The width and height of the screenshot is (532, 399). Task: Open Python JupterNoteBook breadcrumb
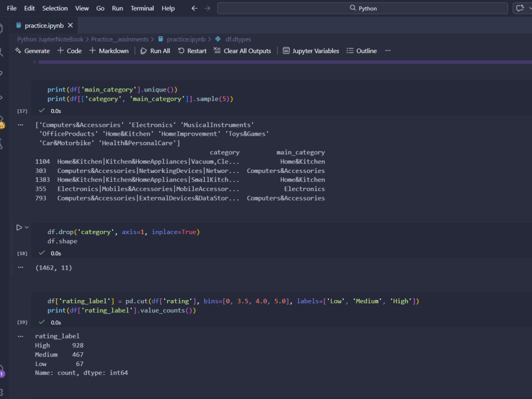tap(50, 39)
